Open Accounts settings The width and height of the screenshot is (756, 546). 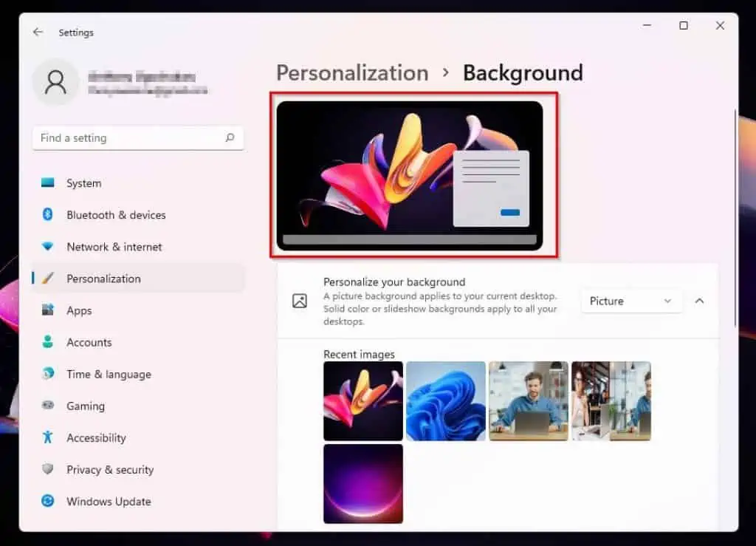click(x=89, y=342)
